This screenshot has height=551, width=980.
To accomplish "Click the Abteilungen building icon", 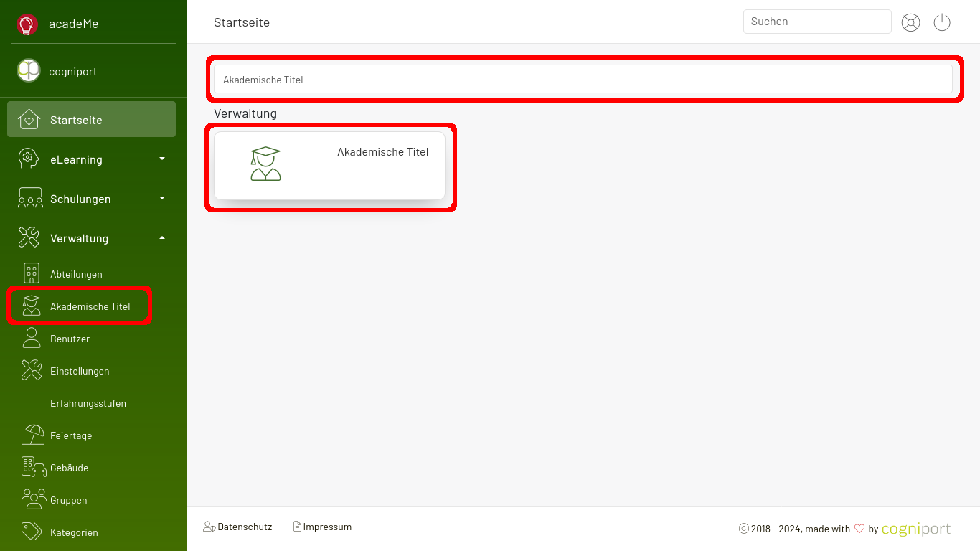I will click(x=31, y=273).
